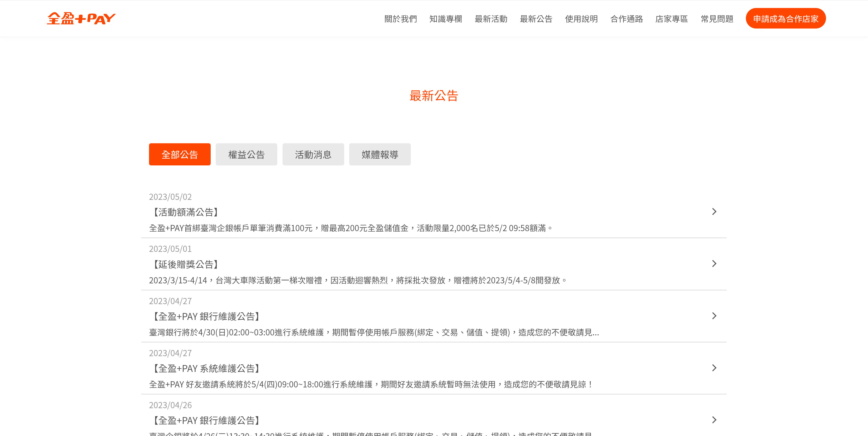868x436 pixels.
Task: Select 最新公告 in the top navigation
Action: (536, 19)
